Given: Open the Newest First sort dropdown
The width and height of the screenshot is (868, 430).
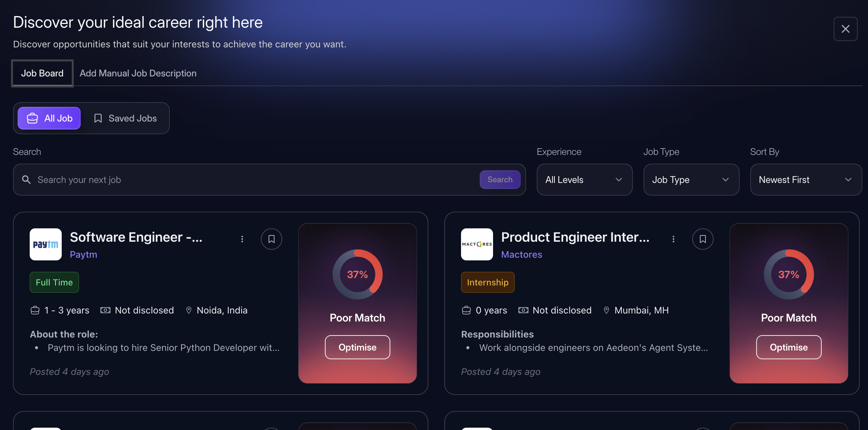Looking at the screenshot, I should click(806, 179).
